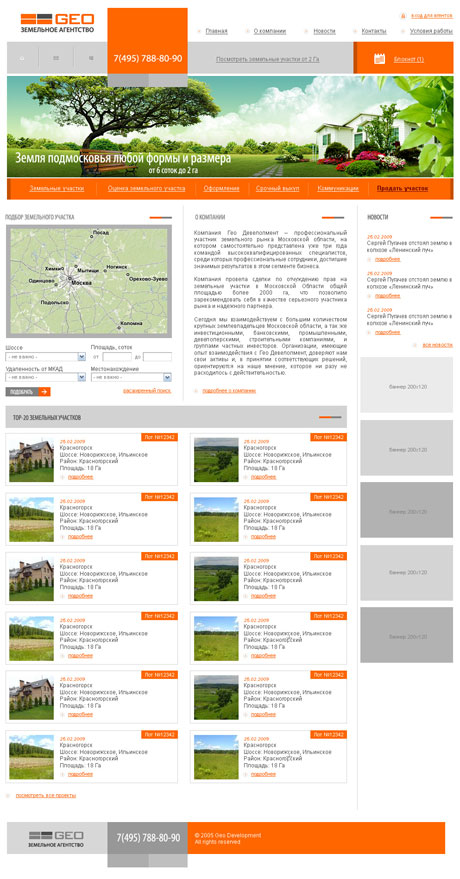Screen dimensions: 460x879
Task: Select Ногинск on the map
Action: pos(117,267)
